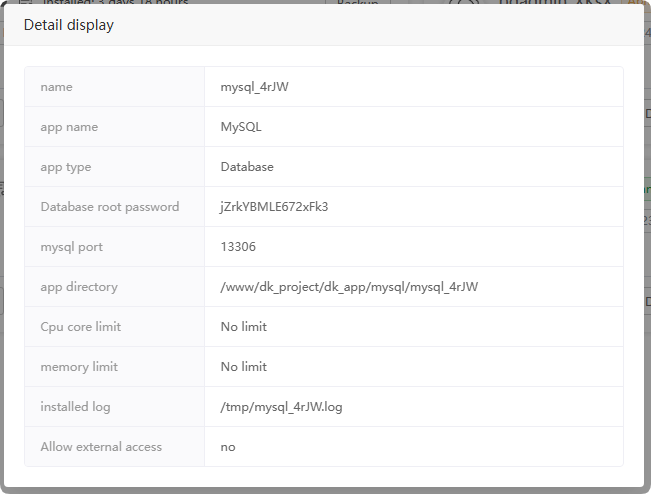The image size is (651, 494).
Task: Click the Cpu core limit value
Action: click(244, 327)
